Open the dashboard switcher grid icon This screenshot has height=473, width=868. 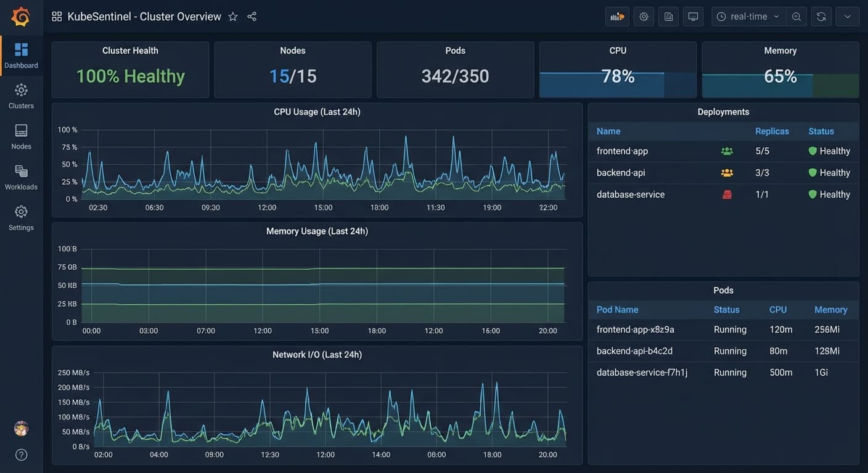point(57,17)
